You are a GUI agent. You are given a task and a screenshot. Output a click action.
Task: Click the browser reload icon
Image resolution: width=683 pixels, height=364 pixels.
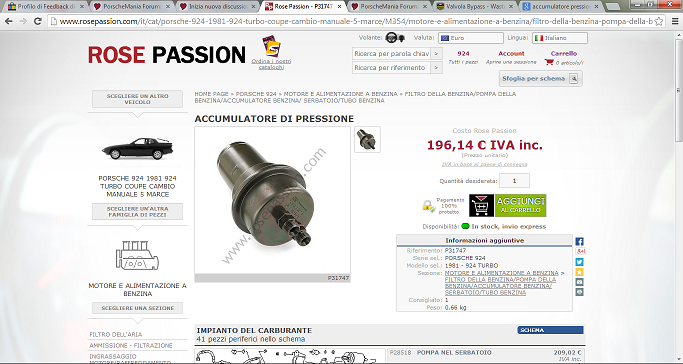38,21
